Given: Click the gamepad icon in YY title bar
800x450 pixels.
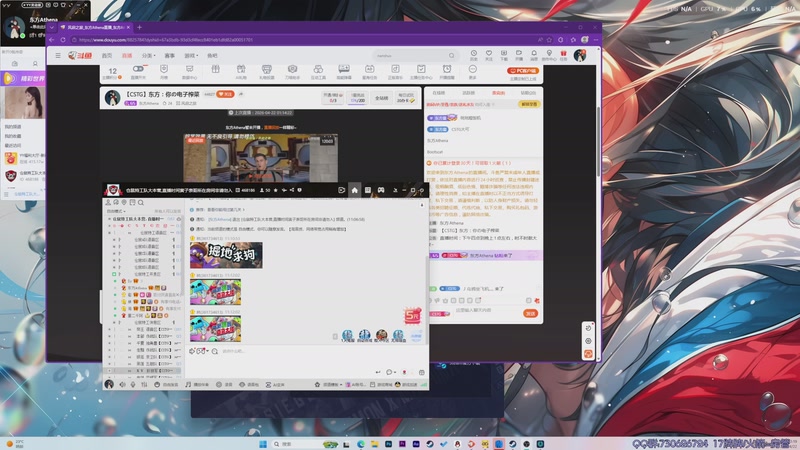Looking at the screenshot, I should coord(381,190).
